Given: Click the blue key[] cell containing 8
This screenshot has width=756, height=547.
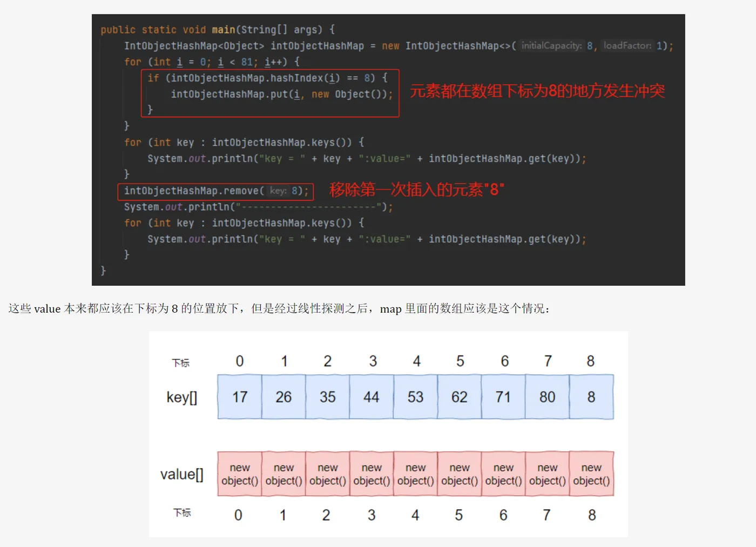Looking at the screenshot, I should [592, 397].
